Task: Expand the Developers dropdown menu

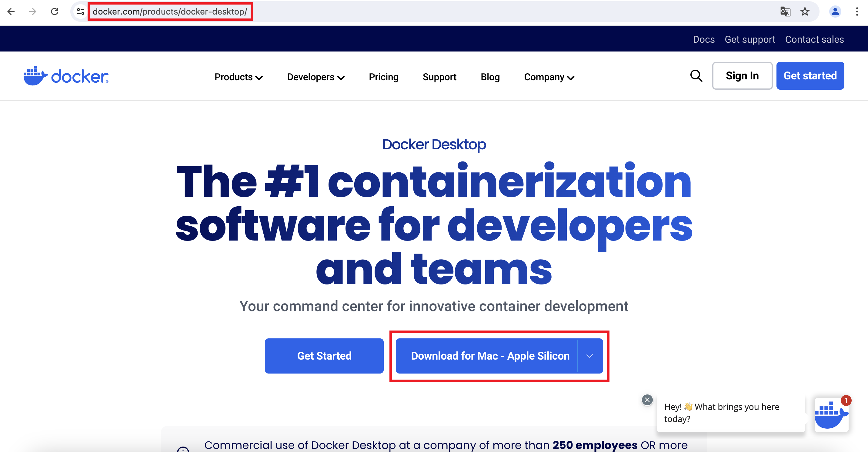Action: (315, 77)
